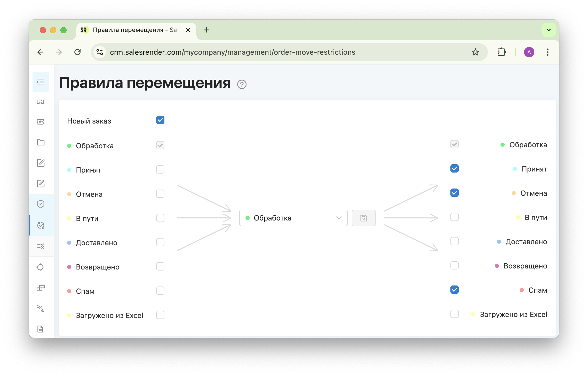Click the right Возвращено label
The image size is (588, 376).
coord(525,266)
